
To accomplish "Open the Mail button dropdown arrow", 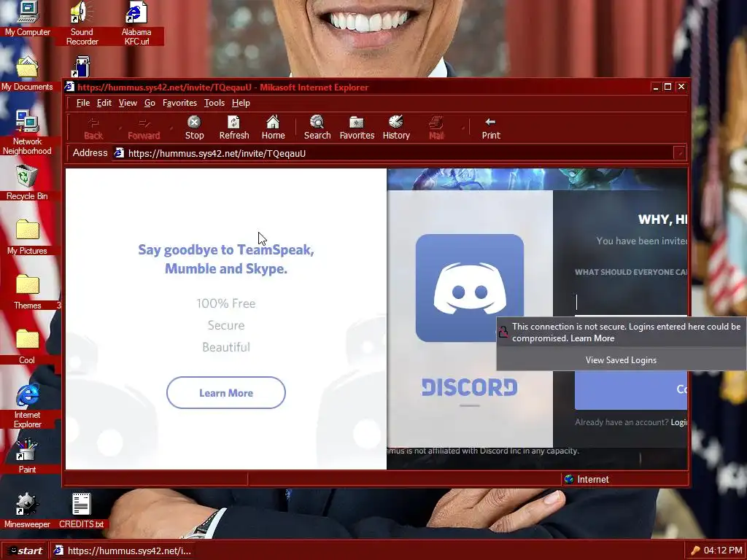I will coord(462,128).
